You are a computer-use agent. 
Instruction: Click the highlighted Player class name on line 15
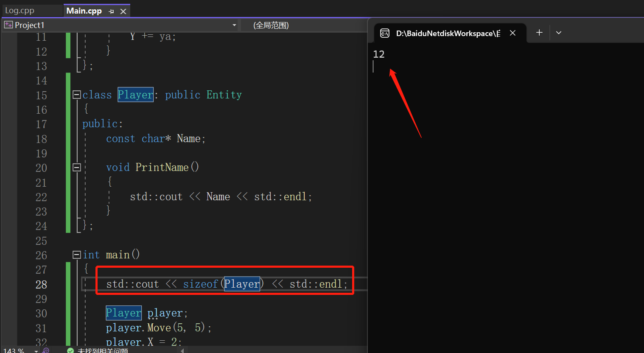pyautogui.click(x=135, y=95)
